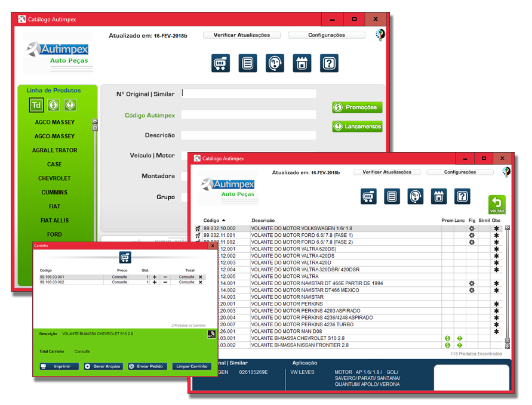Click the store icon in the back window toolbar
The image size is (532, 405).
302,63
